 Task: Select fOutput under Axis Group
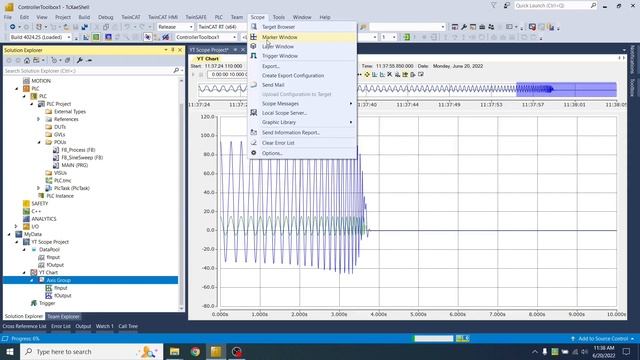pos(62,296)
